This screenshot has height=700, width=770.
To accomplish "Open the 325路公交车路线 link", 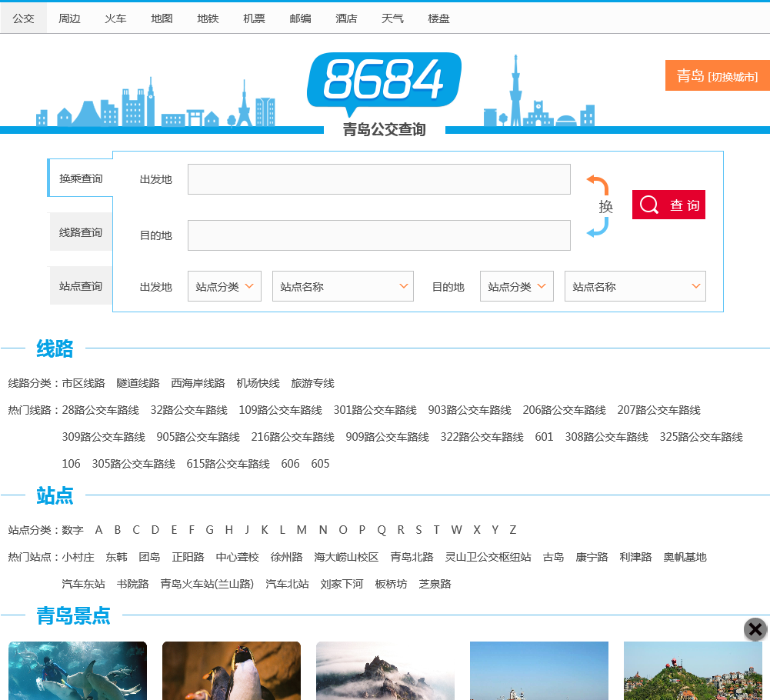I will tap(701, 437).
